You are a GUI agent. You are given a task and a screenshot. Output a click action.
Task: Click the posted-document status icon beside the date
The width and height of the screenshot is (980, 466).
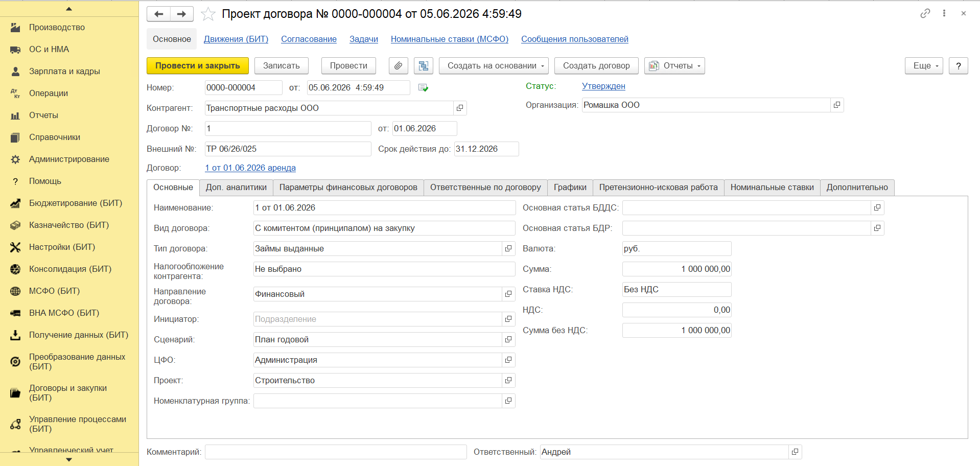coord(423,88)
